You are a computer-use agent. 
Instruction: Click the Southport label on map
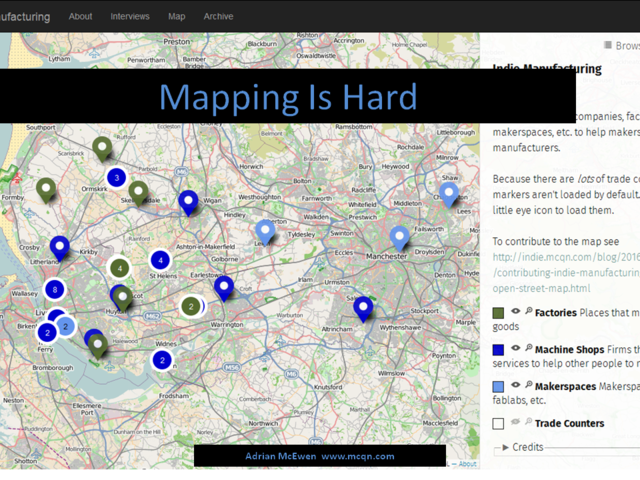(41, 127)
